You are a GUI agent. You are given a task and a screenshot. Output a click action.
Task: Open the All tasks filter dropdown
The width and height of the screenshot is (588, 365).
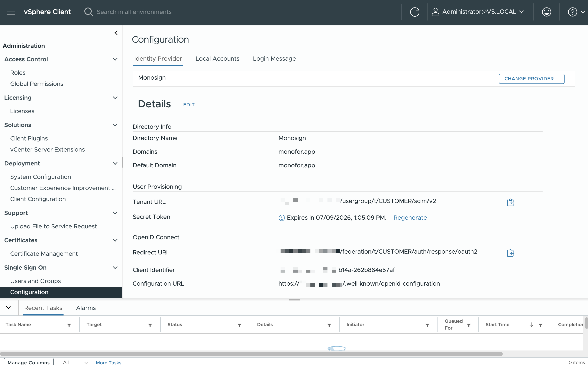75,362
